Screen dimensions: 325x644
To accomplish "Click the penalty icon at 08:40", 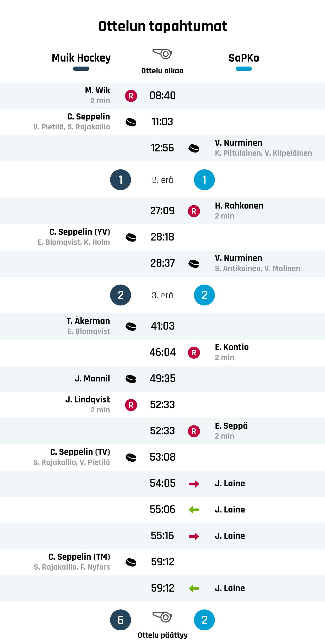I will (x=131, y=96).
